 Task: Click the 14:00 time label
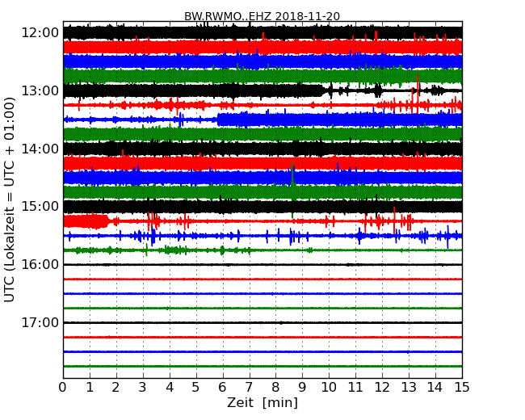[x=40, y=149]
